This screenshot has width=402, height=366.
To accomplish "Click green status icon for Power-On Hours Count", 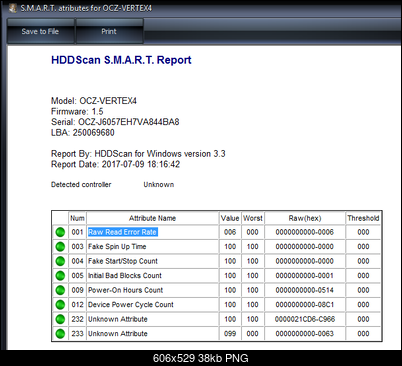I will click(x=60, y=290).
